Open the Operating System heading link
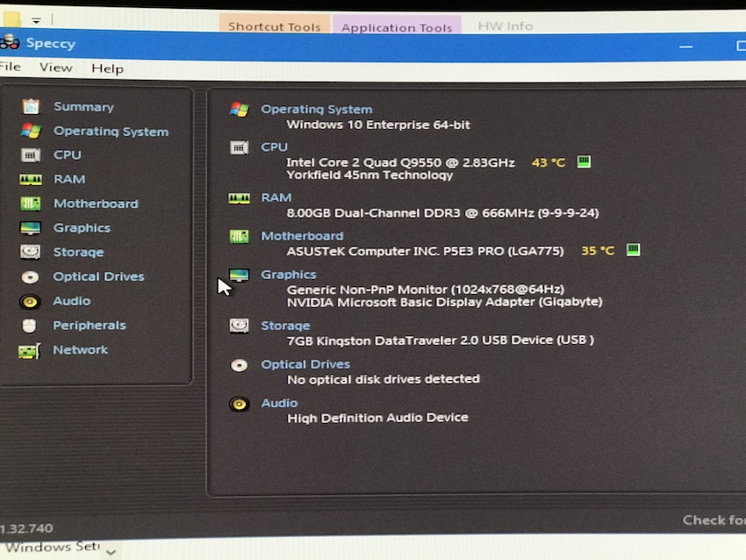746x560 pixels. (x=316, y=110)
